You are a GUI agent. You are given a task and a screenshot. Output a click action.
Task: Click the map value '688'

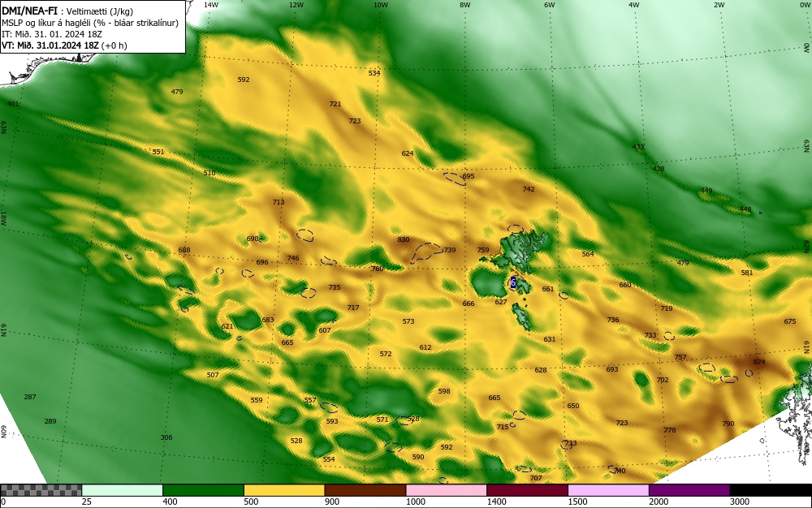(184, 250)
